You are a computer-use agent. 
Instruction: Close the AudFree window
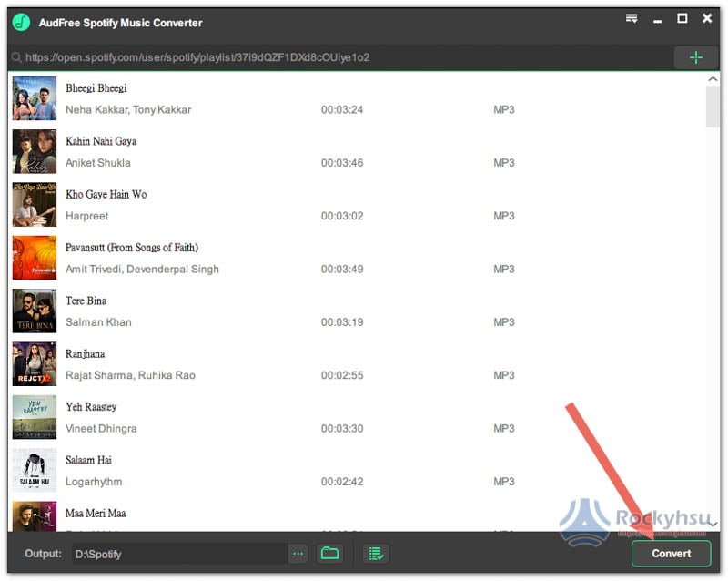pos(707,18)
